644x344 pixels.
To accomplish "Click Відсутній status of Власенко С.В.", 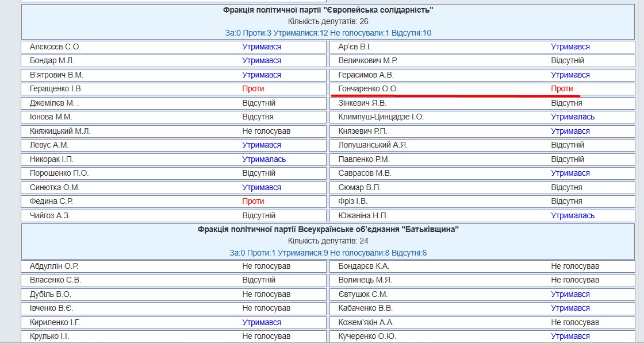I will coord(259,280).
